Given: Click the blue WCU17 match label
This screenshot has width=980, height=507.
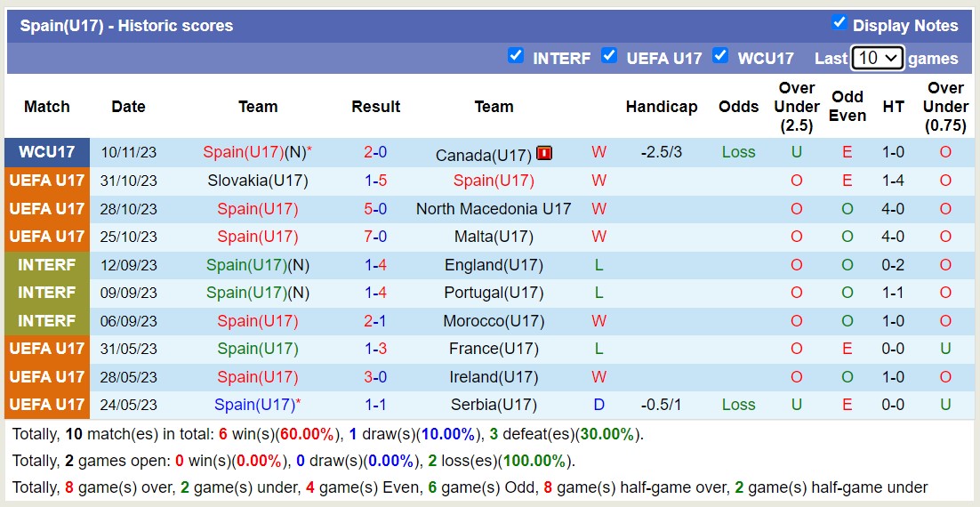Looking at the screenshot, I should (x=47, y=152).
